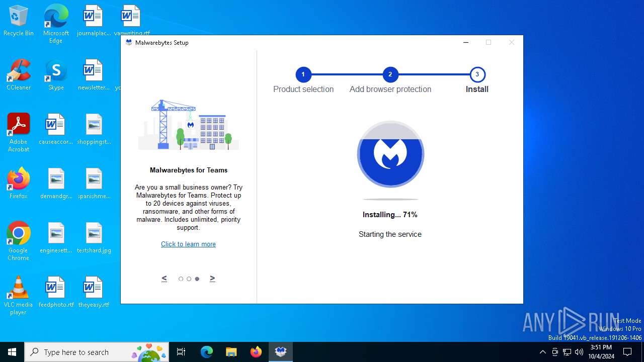Click step 1 Product selection circle
644x362 pixels.
[303, 74]
